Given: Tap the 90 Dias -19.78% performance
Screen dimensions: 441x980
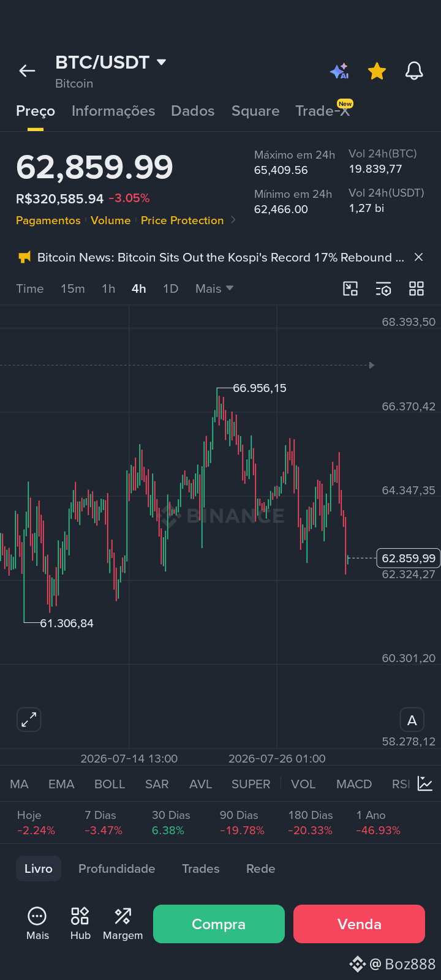Looking at the screenshot, I should [x=242, y=823].
